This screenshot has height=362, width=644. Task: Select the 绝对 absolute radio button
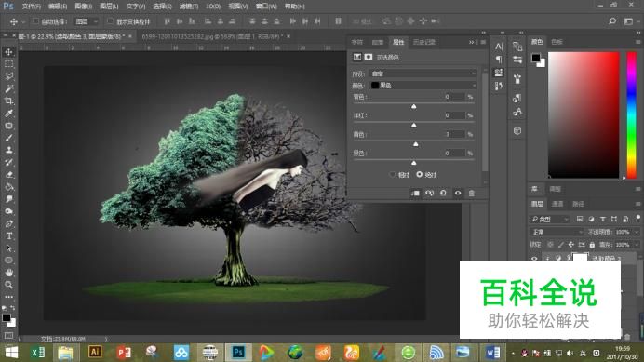[420, 175]
